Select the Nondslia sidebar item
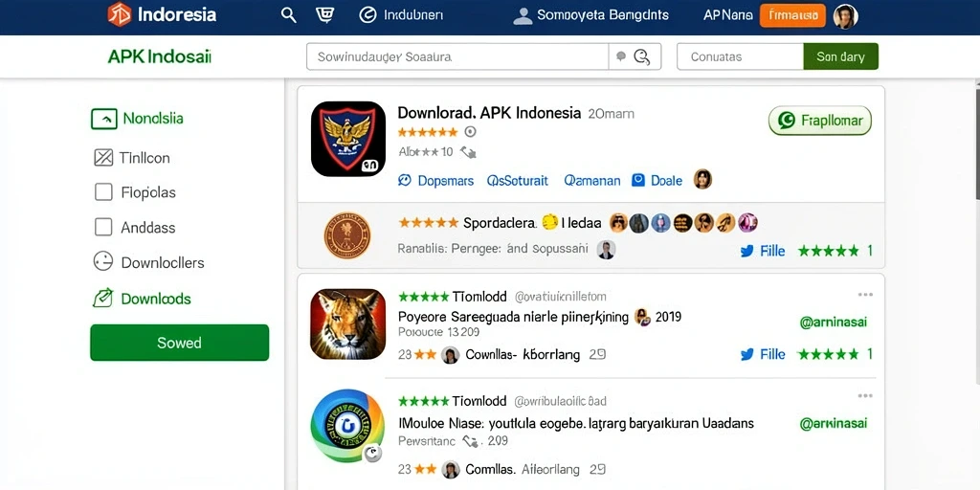This screenshot has height=490, width=980. click(138, 118)
